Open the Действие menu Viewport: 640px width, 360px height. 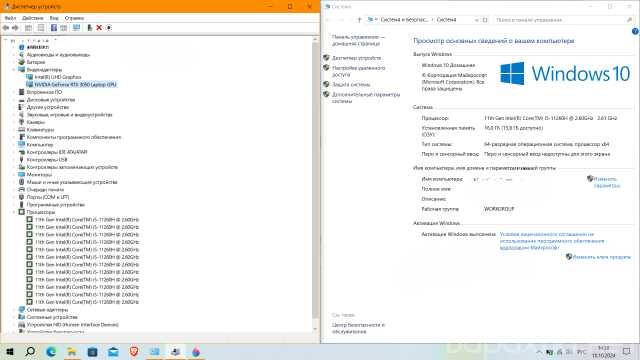coord(33,18)
